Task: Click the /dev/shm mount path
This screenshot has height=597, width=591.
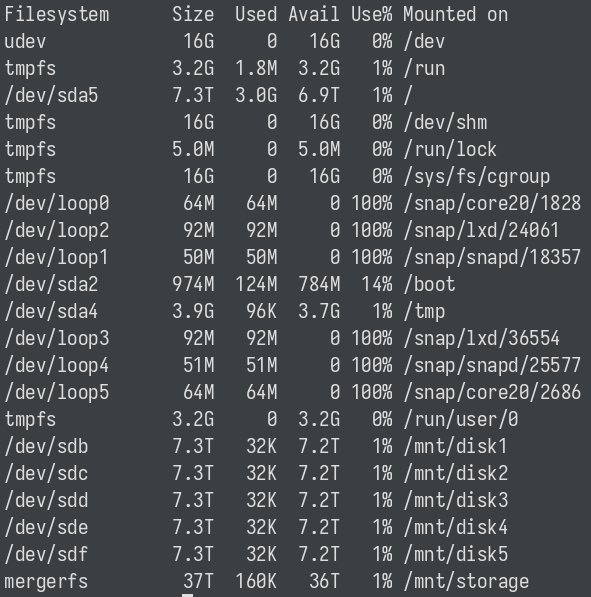Action: coord(445,123)
